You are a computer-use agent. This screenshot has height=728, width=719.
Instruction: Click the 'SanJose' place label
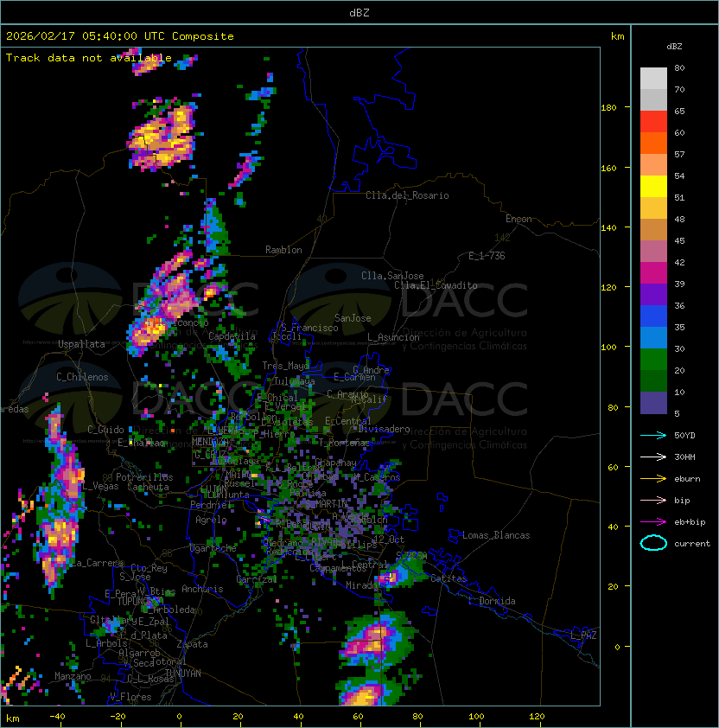click(x=353, y=318)
